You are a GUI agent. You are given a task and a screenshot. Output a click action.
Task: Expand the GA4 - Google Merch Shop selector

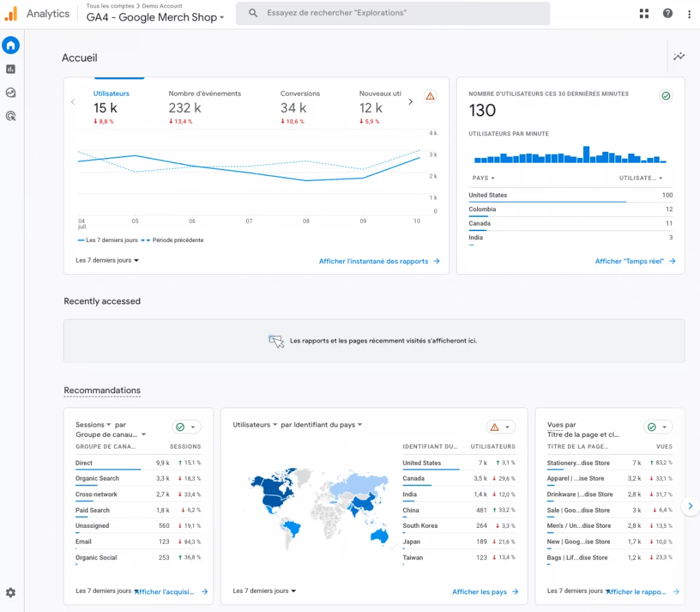(155, 18)
